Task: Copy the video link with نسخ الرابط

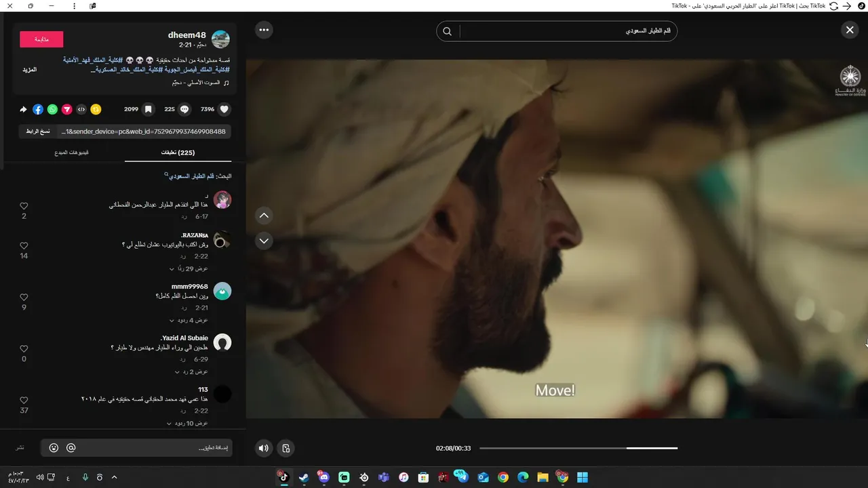Action: (38, 131)
